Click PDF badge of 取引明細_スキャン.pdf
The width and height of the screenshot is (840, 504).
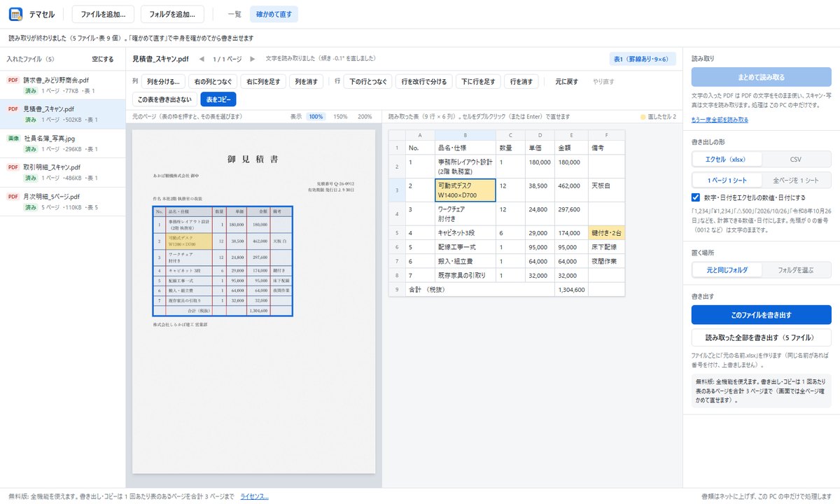coord(13,167)
